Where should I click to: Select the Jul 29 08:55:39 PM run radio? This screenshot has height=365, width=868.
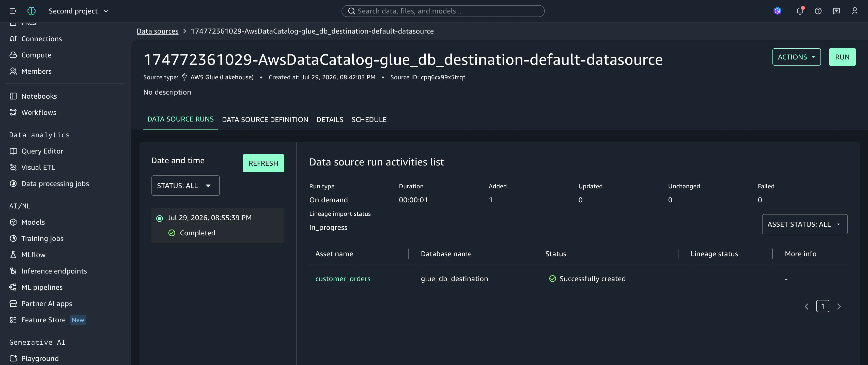(x=159, y=218)
